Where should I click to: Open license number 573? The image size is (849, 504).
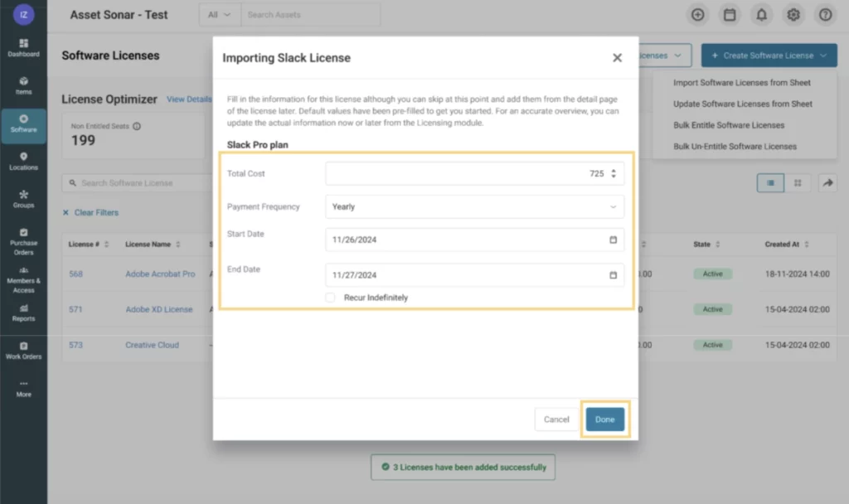tap(75, 345)
